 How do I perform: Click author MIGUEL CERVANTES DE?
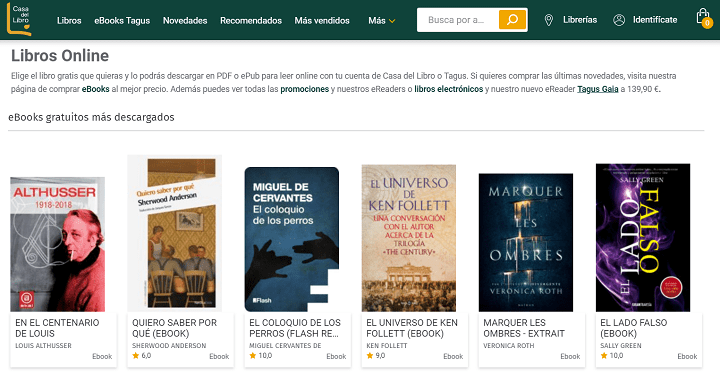[285, 345]
